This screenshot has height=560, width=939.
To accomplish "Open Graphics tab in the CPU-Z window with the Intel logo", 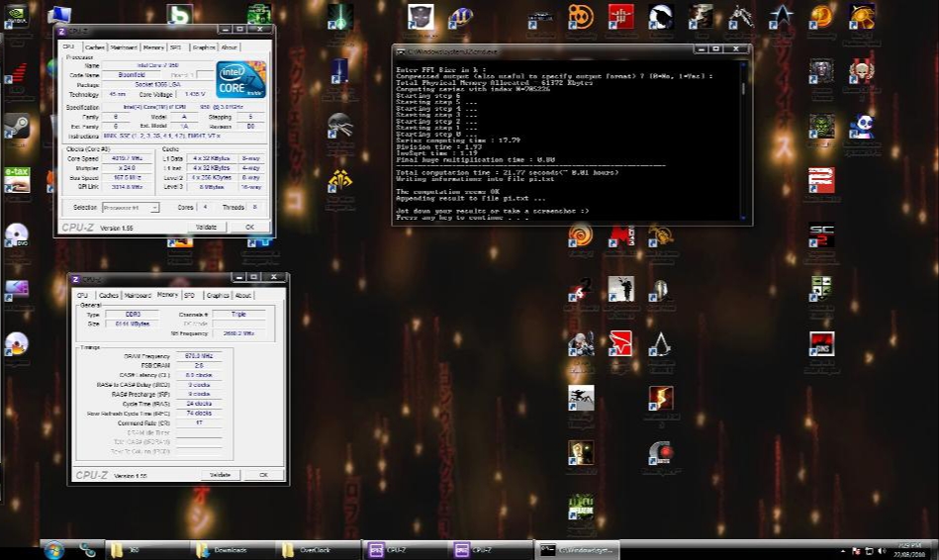I will [x=204, y=47].
